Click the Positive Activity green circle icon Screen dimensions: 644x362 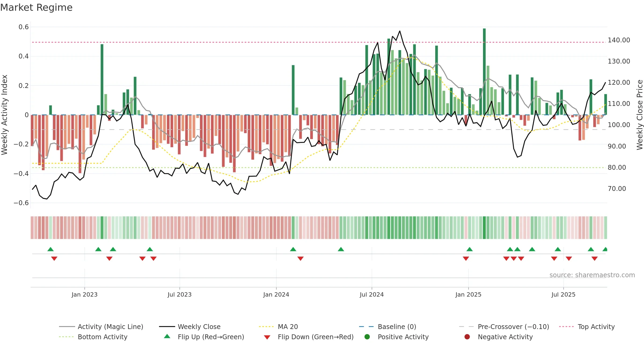(367, 337)
